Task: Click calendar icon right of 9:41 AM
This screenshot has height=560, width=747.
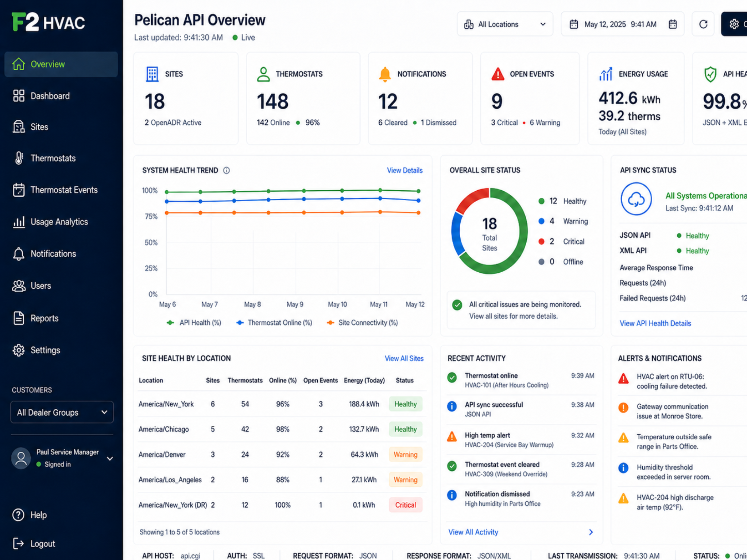Action: (x=673, y=24)
